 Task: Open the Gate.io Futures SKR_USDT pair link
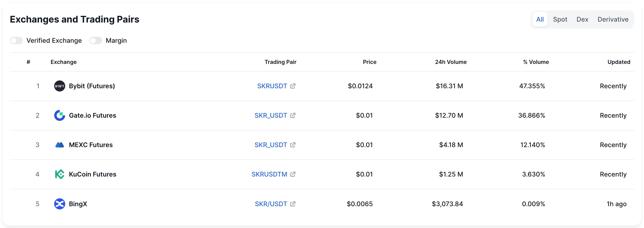271,115
